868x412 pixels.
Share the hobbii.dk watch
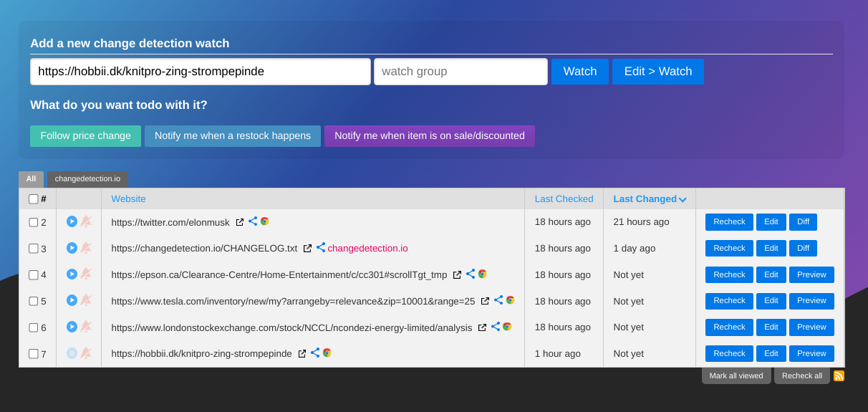315,353
